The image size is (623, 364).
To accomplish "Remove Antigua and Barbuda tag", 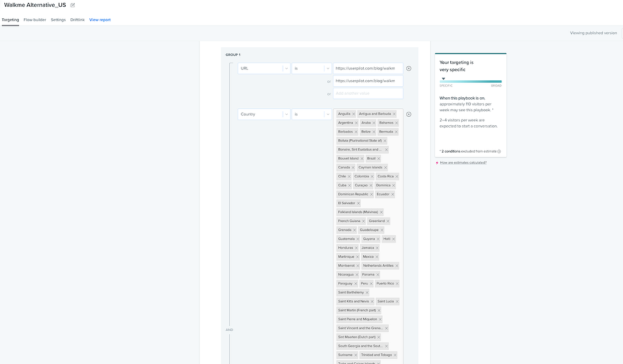I will 394,114.
